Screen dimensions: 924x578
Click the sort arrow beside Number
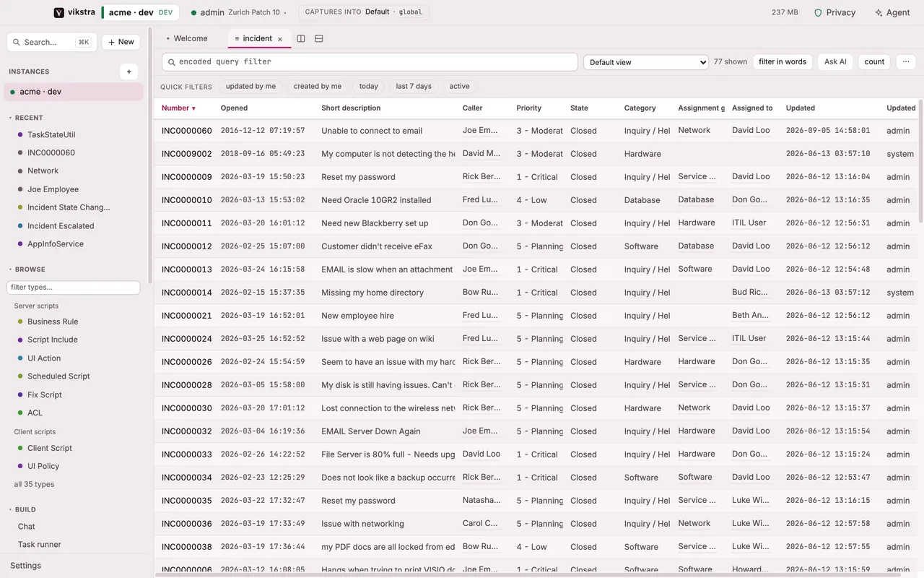point(193,108)
